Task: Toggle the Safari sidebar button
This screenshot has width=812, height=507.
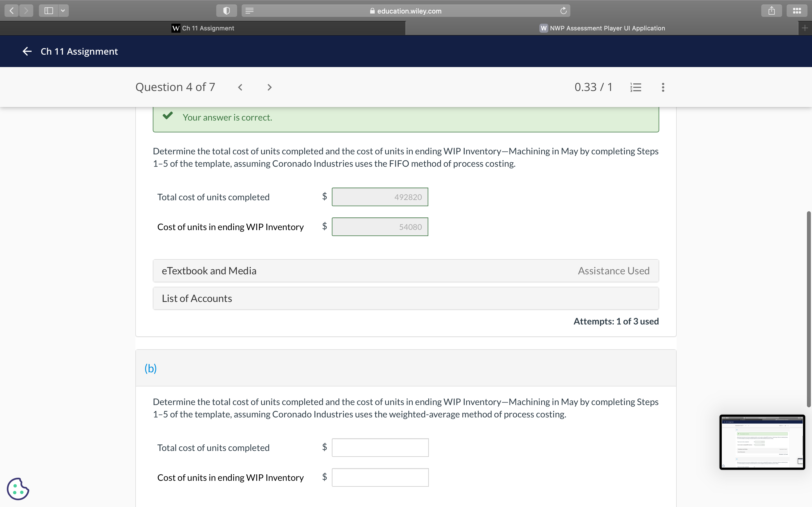Action: click(49, 11)
